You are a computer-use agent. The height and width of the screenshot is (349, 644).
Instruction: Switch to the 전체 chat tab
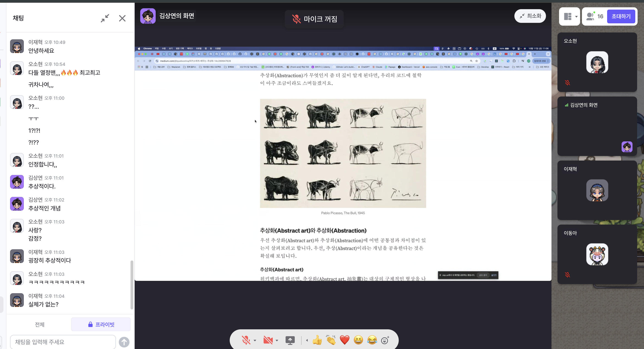click(x=39, y=324)
